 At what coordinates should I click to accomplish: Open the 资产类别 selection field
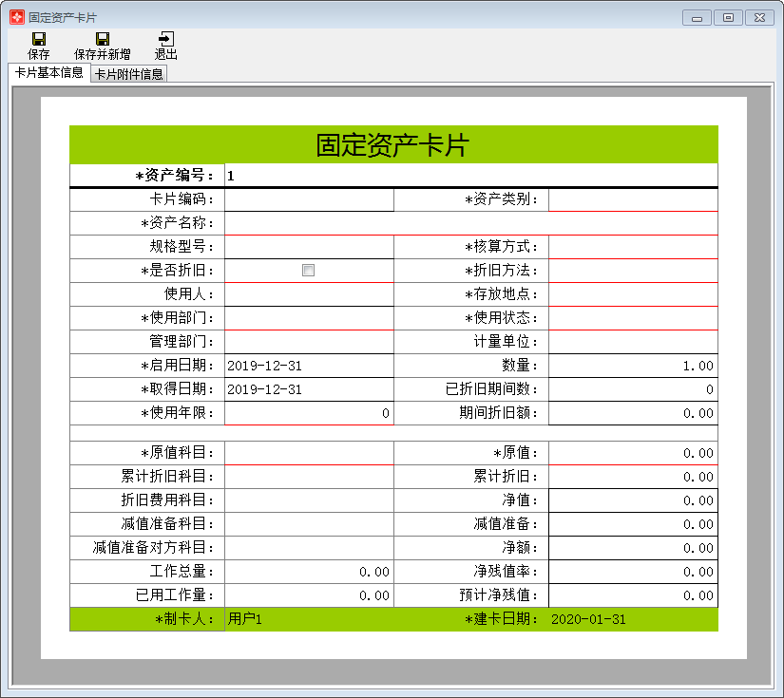pos(632,198)
